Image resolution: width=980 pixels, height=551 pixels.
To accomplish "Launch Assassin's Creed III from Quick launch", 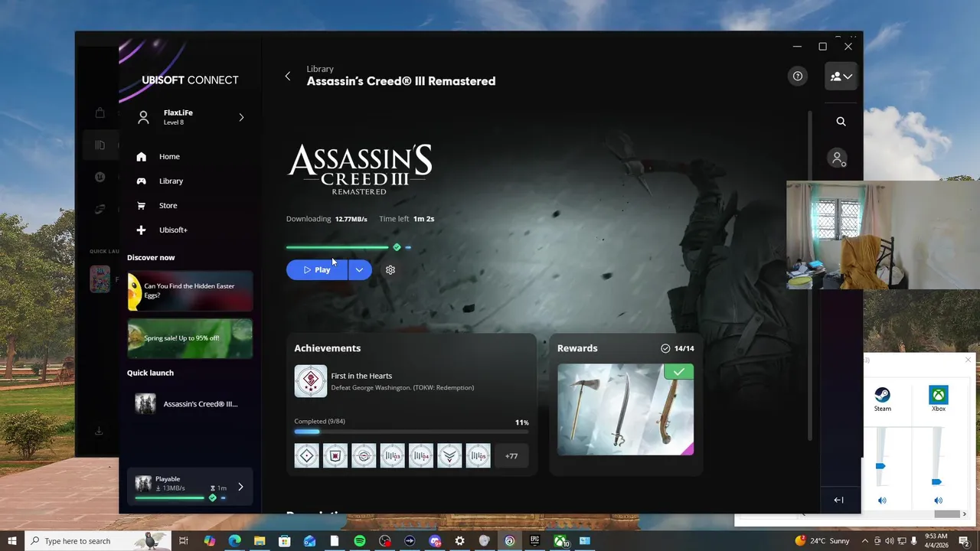I will [x=190, y=403].
